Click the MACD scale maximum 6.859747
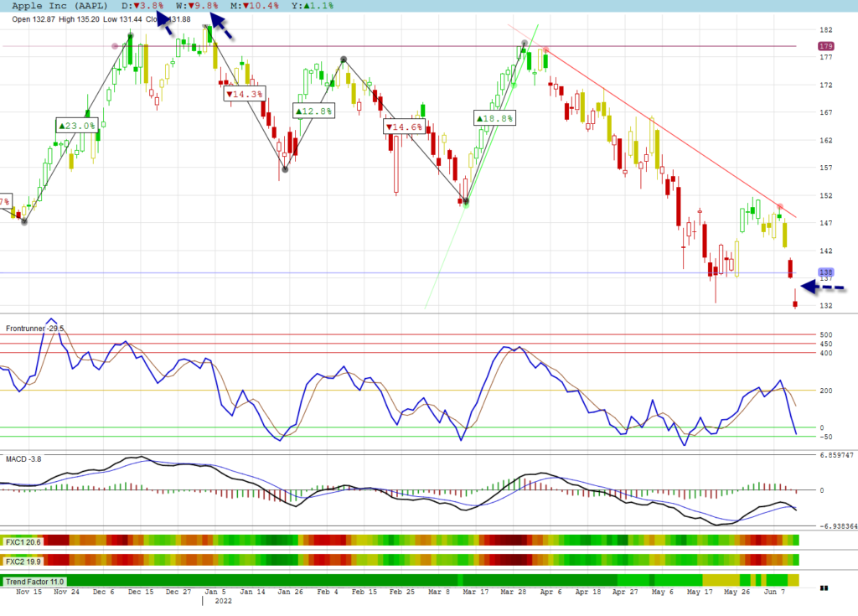 836,455
